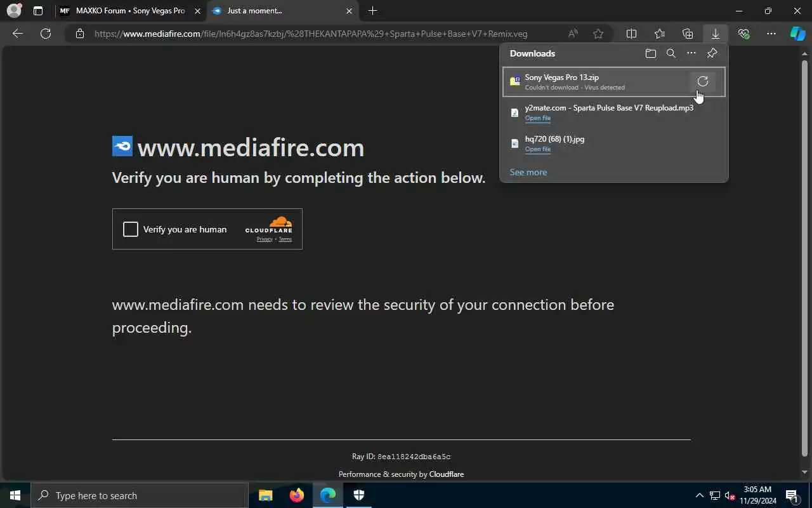Check the Verify you are human checkbox
812x508 pixels.
tap(130, 229)
